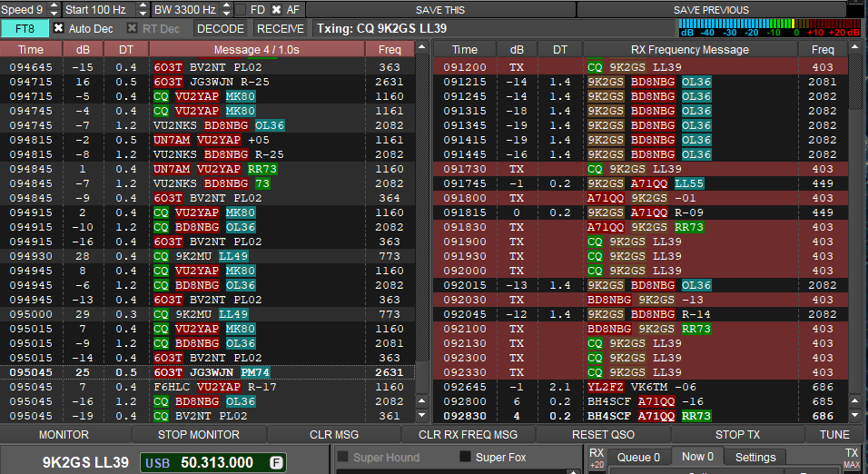Select the 095045 6O3T JG3WJN PM74 row
The width and height of the screenshot is (868, 474).
pos(208,372)
